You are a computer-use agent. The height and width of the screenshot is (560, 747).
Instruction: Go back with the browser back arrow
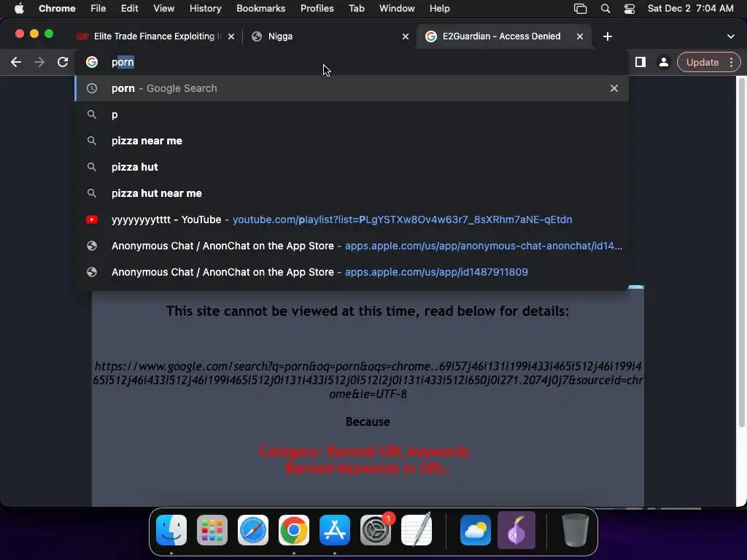16,62
